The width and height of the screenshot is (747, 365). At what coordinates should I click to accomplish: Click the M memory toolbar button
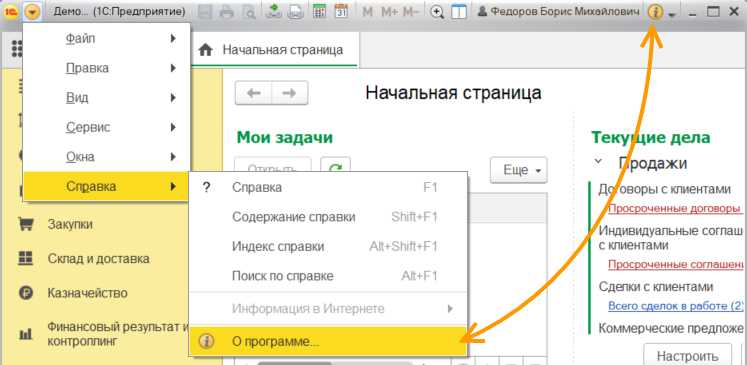pos(367,12)
